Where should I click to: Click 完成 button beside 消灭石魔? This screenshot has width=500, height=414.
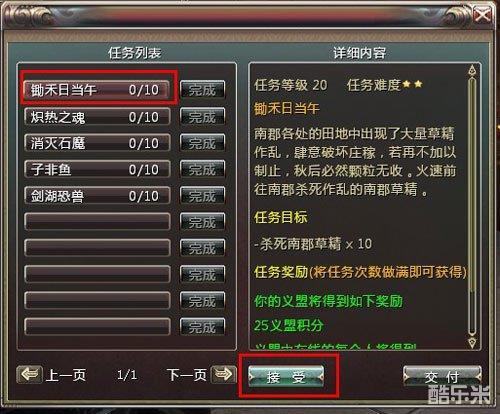(202, 143)
